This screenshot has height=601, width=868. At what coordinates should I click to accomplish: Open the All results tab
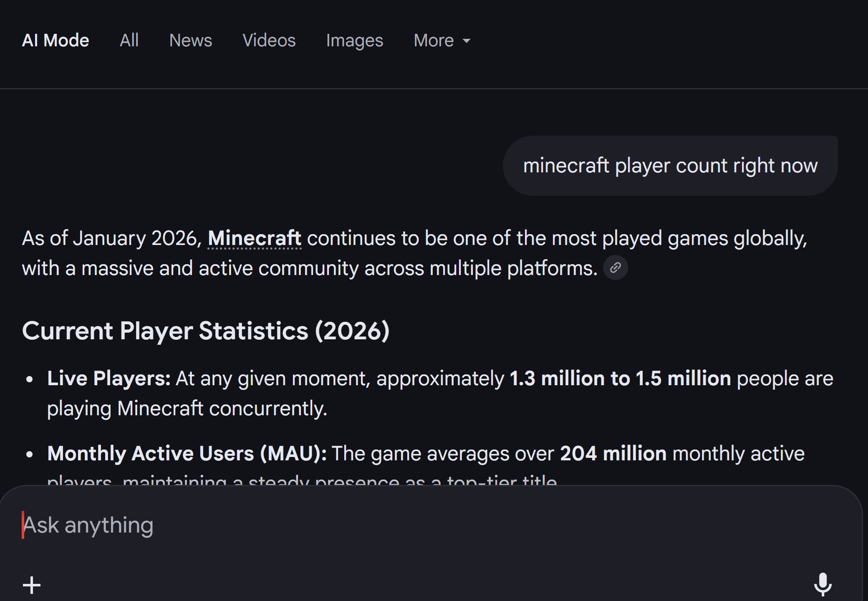129,40
